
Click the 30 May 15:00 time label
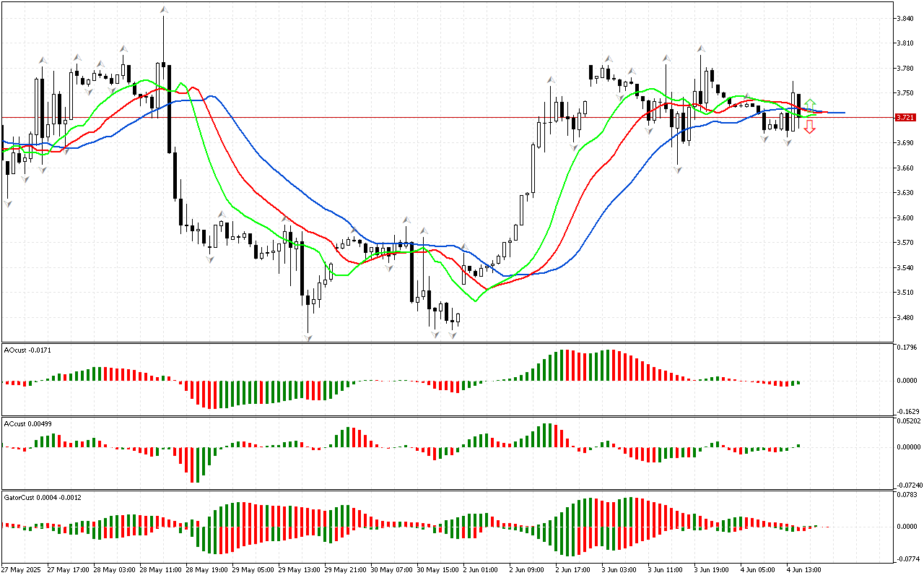pos(436,570)
